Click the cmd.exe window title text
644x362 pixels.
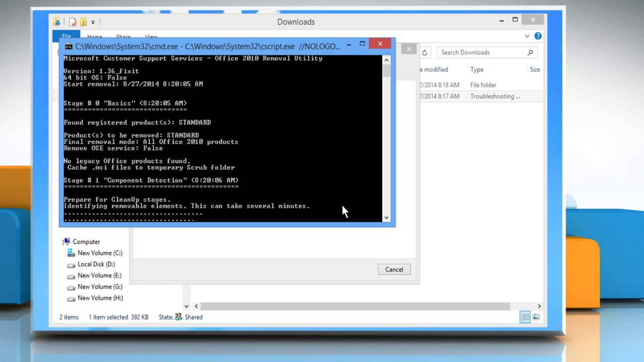[208, 46]
